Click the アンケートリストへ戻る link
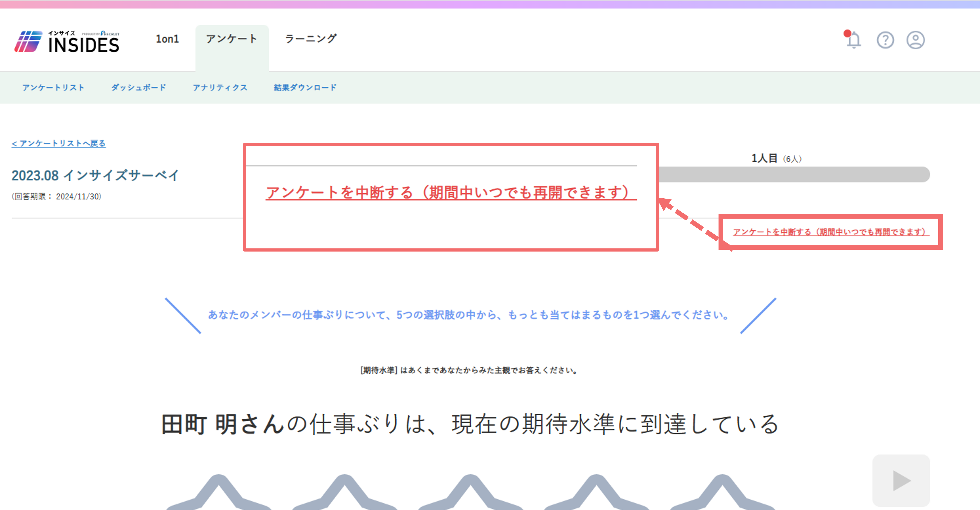The height and width of the screenshot is (510, 980). pyautogui.click(x=59, y=143)
